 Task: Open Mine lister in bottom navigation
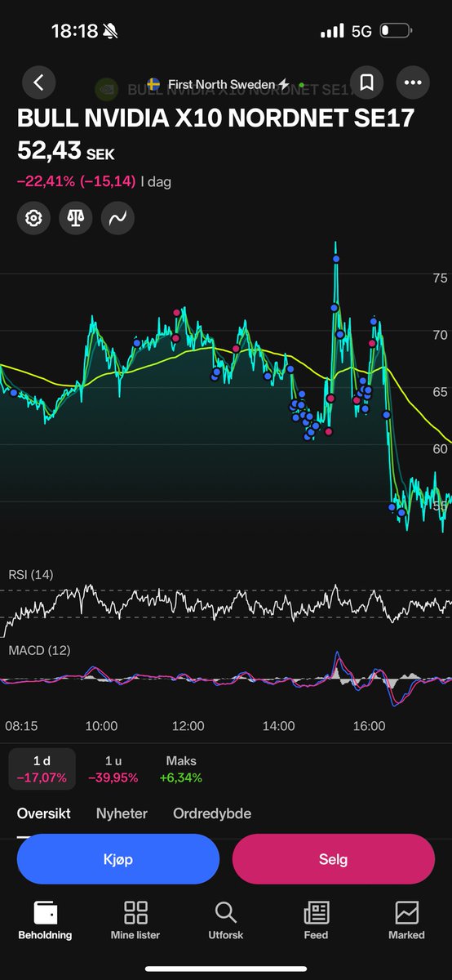135,920
